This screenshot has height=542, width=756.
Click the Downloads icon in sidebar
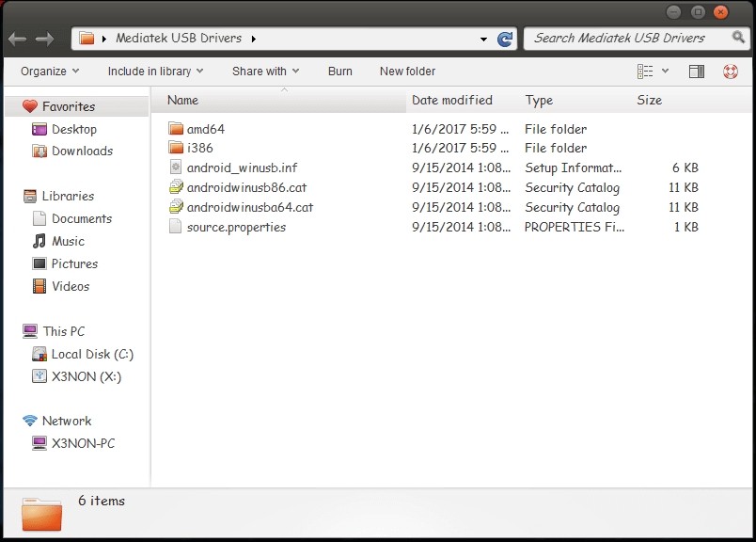click(x=39, y=151)
